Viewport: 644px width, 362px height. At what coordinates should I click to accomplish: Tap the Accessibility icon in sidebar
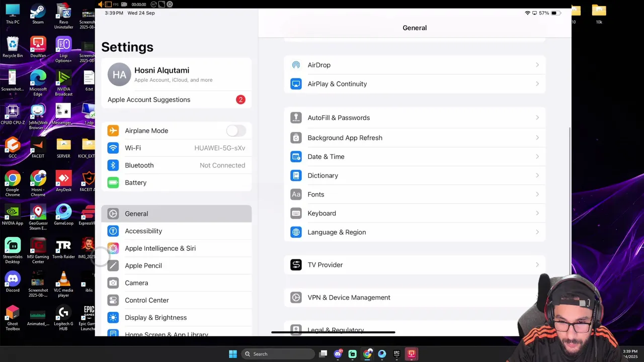coord(113,231)
